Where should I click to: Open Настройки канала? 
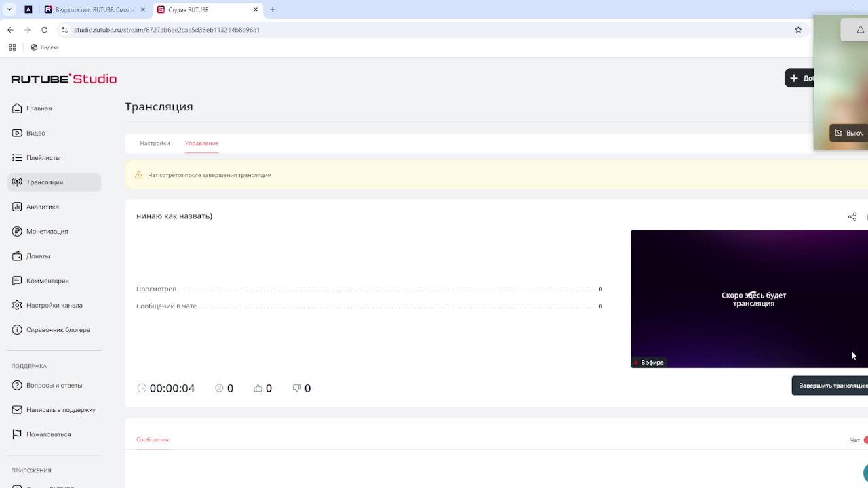(54, 305)
